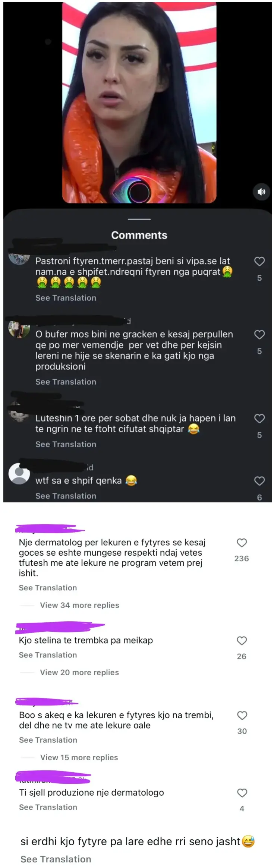Image resolution: width=274 pixels, height=868 pixels.
Task: Tap the video of woman in orange jacket
Action: [x=139, y=103]
